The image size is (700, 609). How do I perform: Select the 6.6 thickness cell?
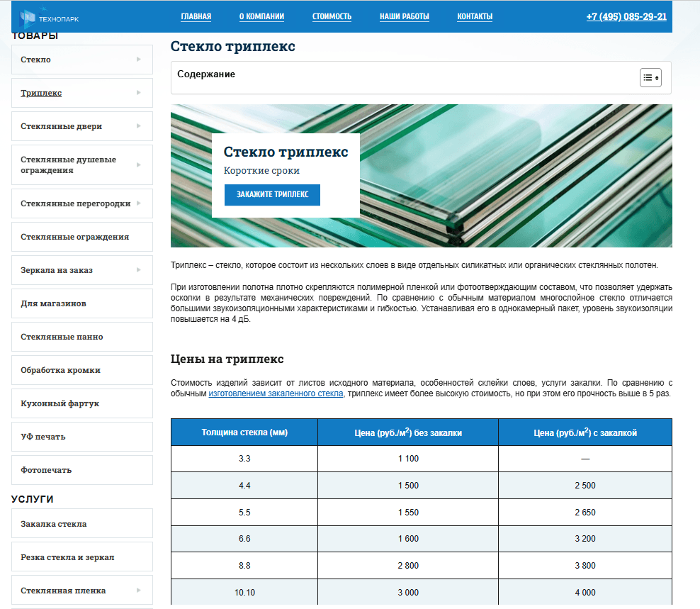tap(244, 539)
